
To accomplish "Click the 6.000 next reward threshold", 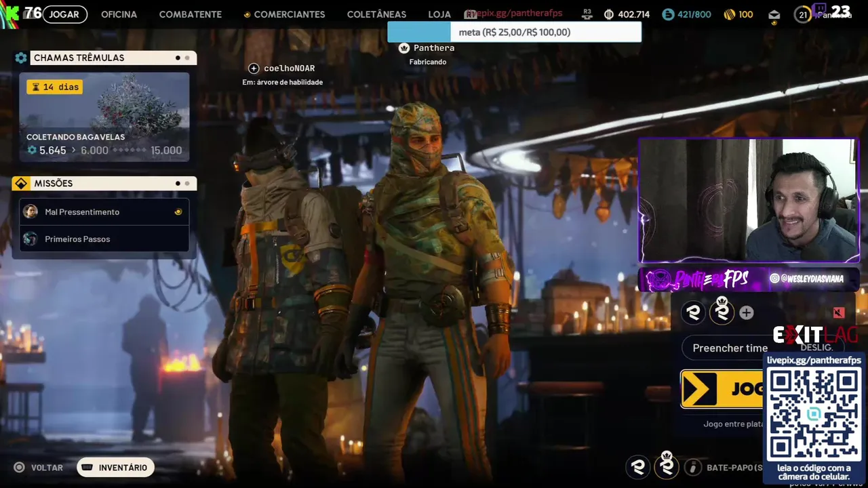I will (94, 150).
